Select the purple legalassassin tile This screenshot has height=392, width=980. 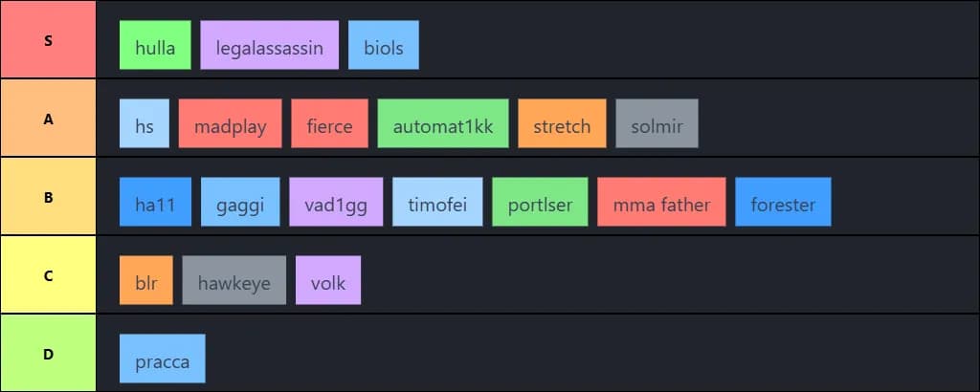[x=270, y=46]
